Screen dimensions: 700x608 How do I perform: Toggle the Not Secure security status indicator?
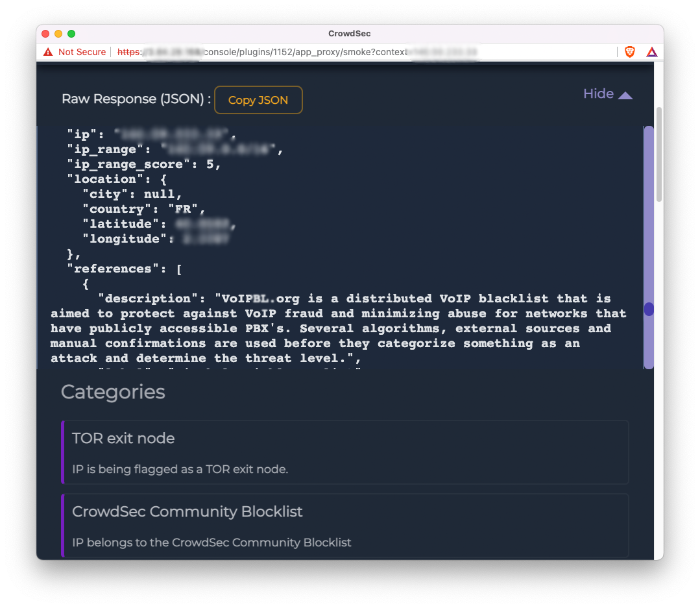pos(81,52)
